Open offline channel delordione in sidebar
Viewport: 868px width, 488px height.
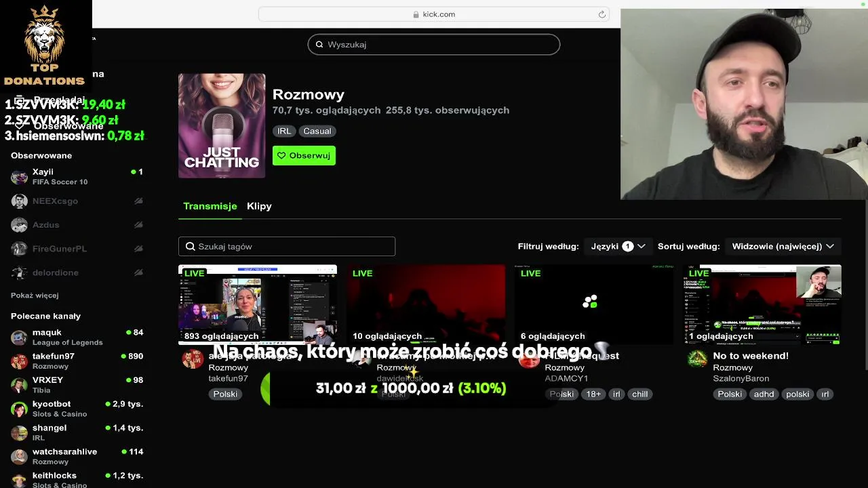[77, 272]
